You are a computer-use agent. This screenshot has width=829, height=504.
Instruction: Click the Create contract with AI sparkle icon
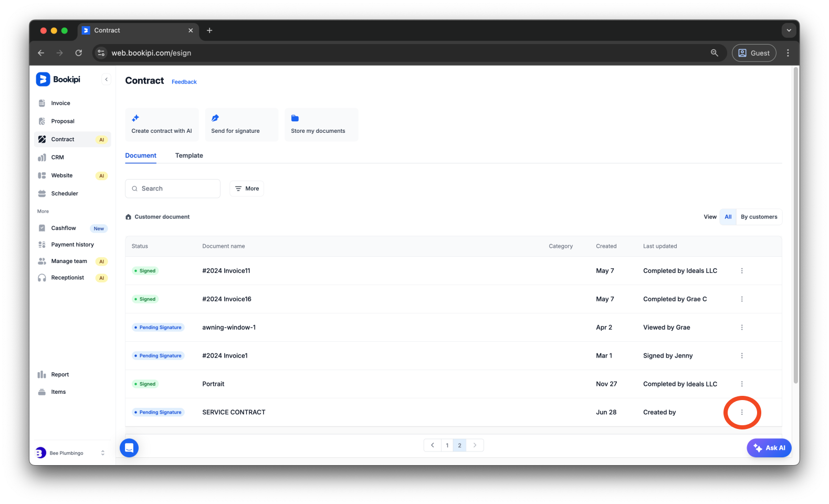135,118
